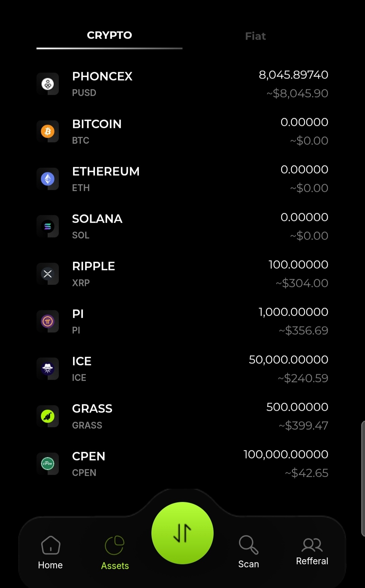This screenshot has height=588, width=365.
Task: Tap the ICE coin icon
Action: (48, 369)
